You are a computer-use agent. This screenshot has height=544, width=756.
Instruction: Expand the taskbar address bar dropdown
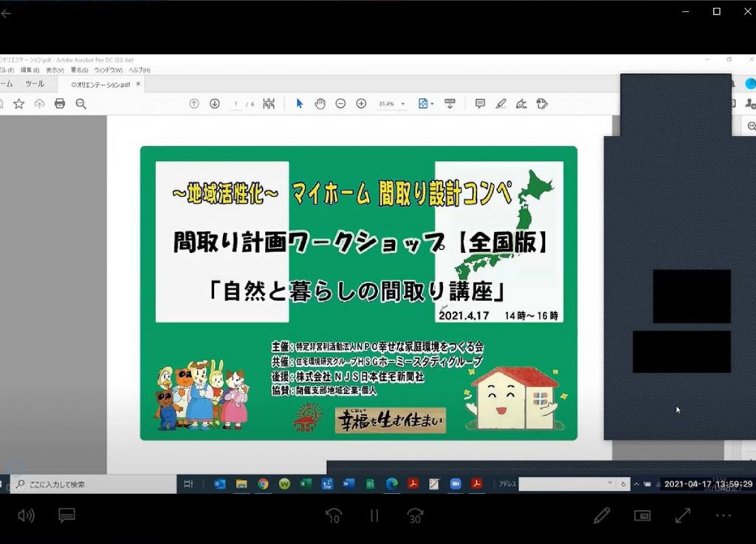tap(611, 483)
